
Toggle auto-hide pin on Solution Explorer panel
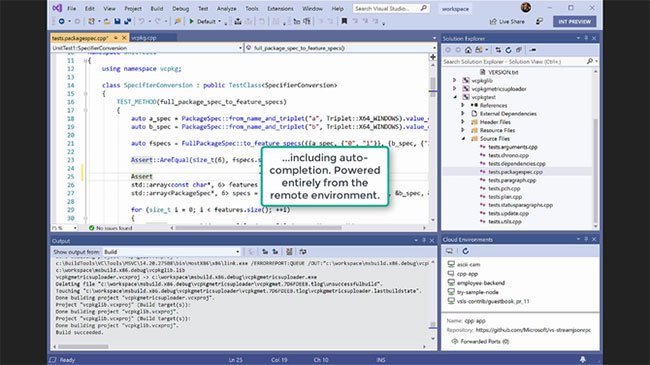(x=586, y=38)
